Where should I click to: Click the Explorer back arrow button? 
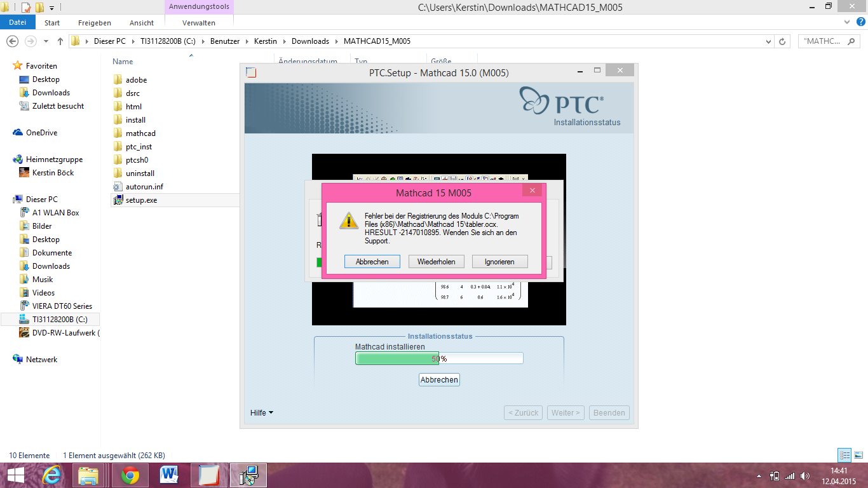point(12,41)
